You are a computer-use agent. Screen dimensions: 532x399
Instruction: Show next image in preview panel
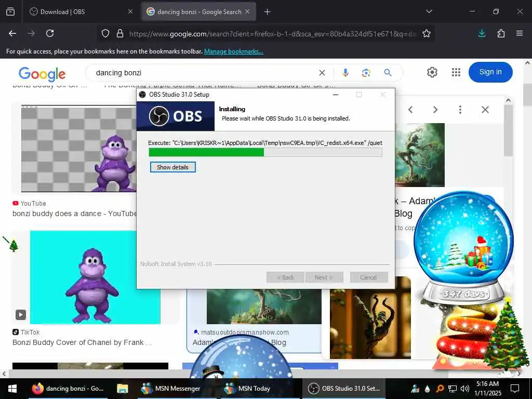435,110
